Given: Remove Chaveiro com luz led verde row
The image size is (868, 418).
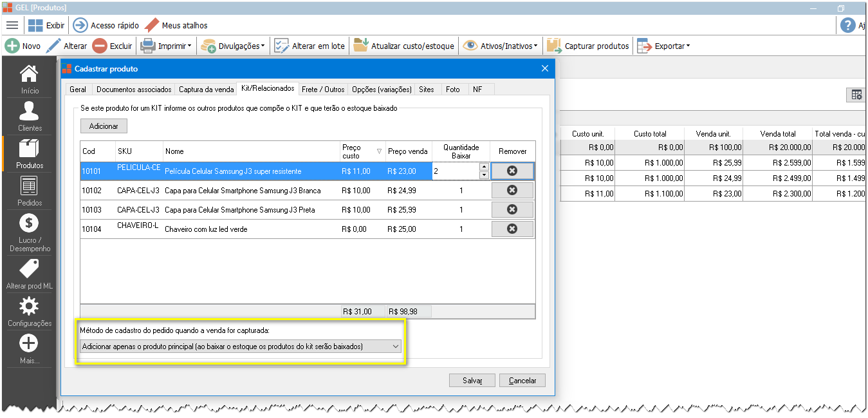Looking at the screenshot, I should [x=512, y=229].
